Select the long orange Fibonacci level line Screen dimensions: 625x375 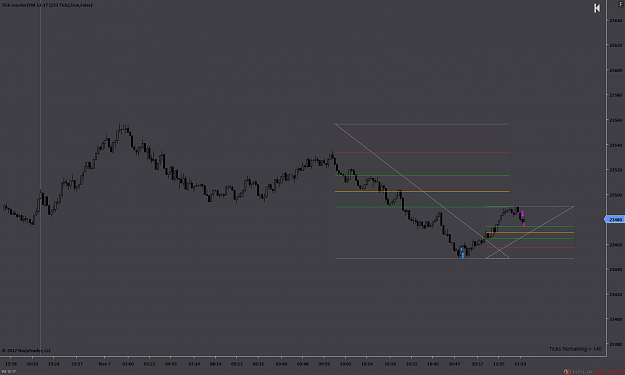(422, 192)
